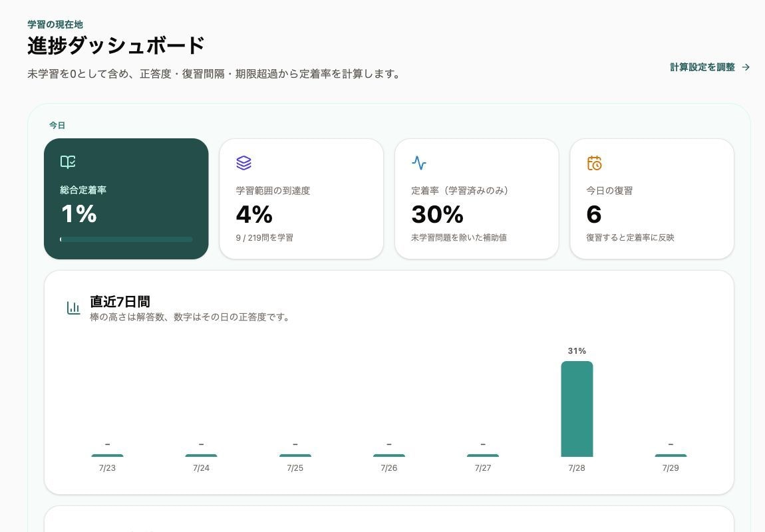Click the 7/29 date label
The width and height of the screenshot is (765, 532).
click(x=671, y=468)
